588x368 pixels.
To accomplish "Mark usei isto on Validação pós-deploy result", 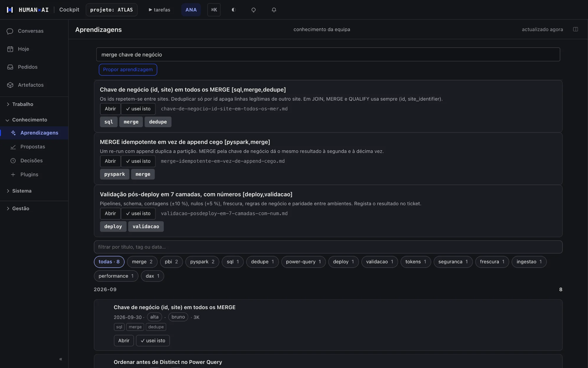I will [138, 213].
